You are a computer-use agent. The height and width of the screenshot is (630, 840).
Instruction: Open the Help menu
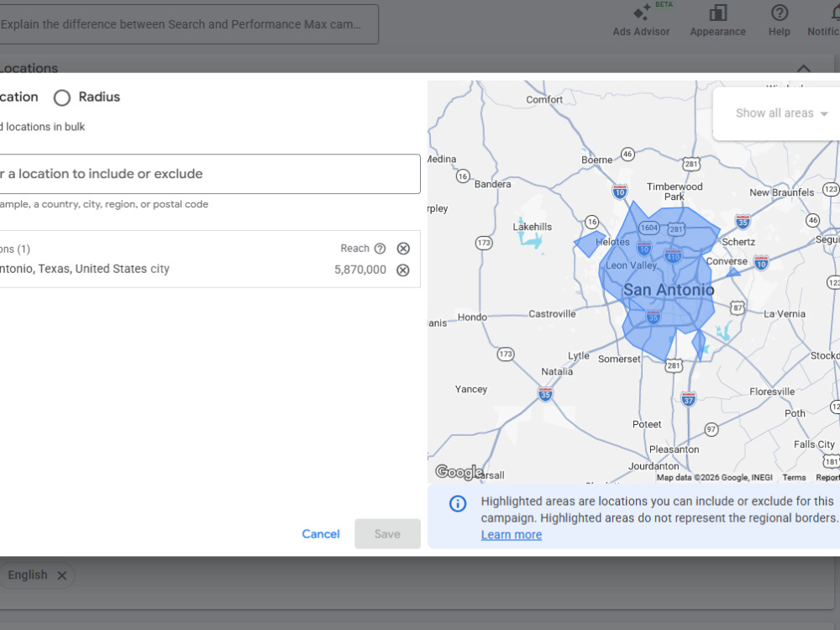pyautogui.click(x=779, y=20)
